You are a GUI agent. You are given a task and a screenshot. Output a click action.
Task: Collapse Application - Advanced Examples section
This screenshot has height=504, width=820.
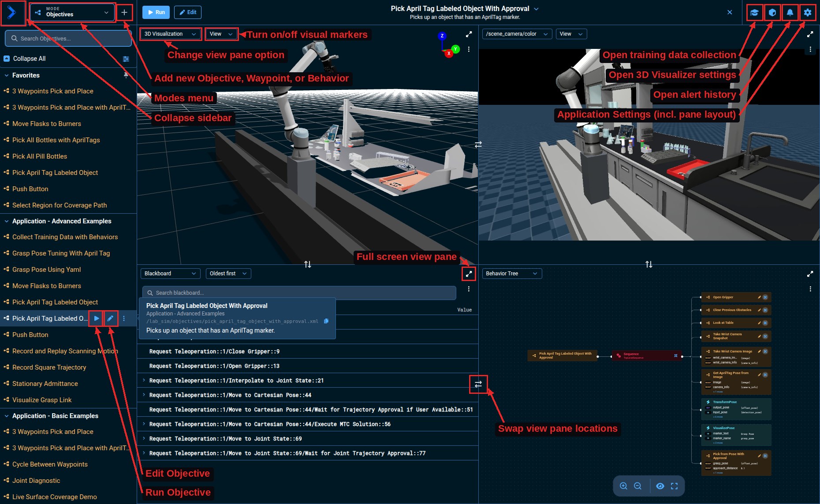[x=7, y=221]
